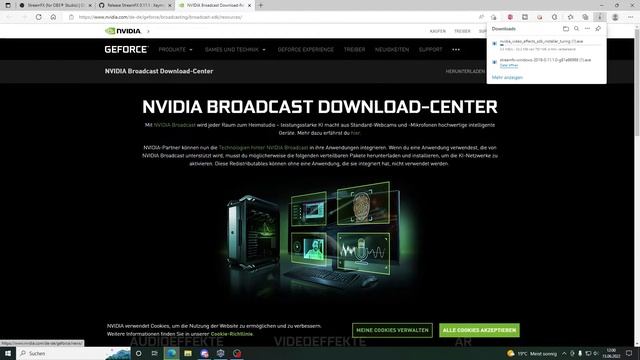Toggle the read aloud icon in address bar
This screenshot has height=360, width=640.
click(x=481, y=17)
